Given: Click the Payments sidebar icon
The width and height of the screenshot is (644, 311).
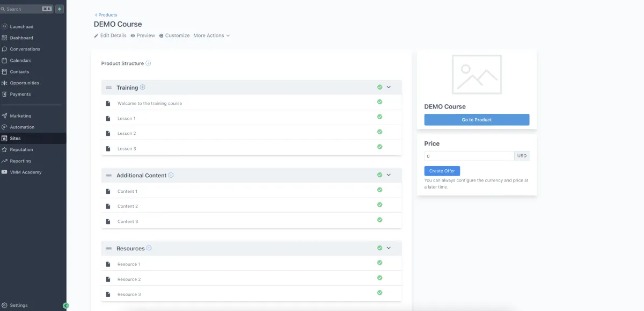Looking at the screenshot, I should (x=4, y=94).
